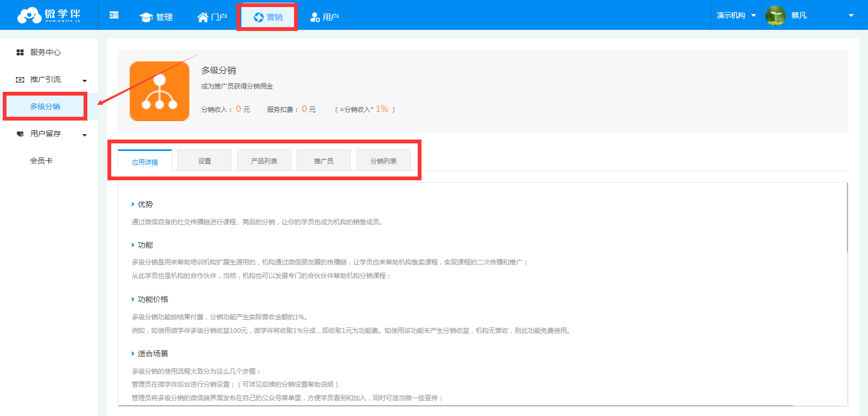Viewport: 868px width, 416px height.
Task: Click the 1% rate text
Action: [x=382, y=109]
